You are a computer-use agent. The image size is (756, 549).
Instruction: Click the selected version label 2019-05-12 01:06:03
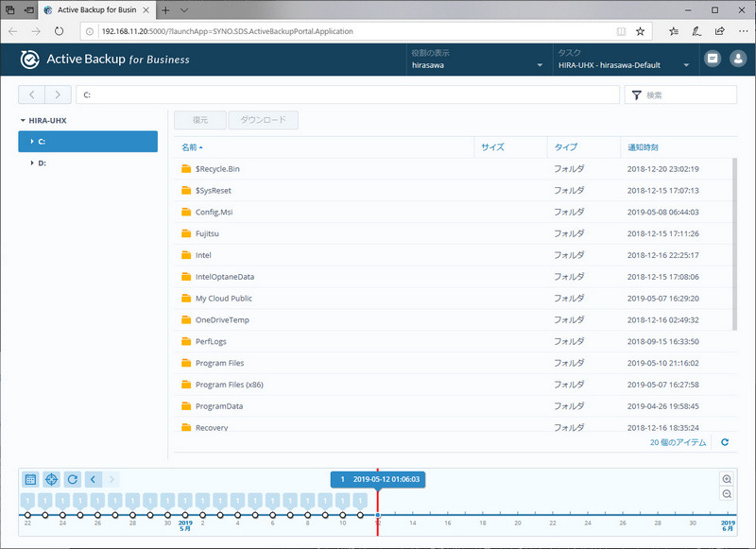377,479
